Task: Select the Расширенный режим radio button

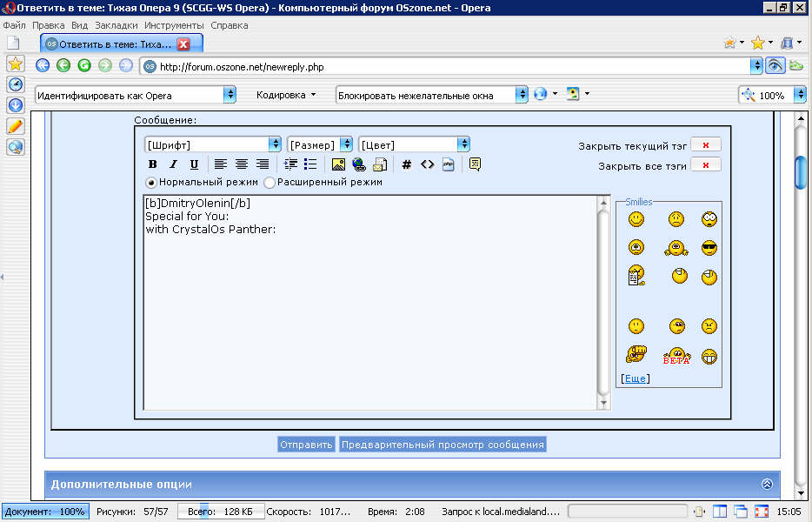Action: 270,183
